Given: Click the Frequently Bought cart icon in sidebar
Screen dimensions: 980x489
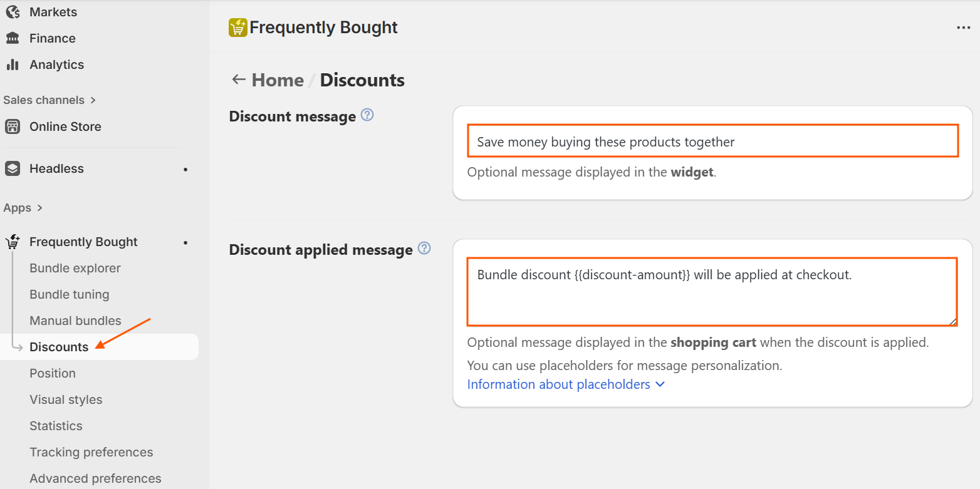Looking at the screenshot, I should coord(13,242).
